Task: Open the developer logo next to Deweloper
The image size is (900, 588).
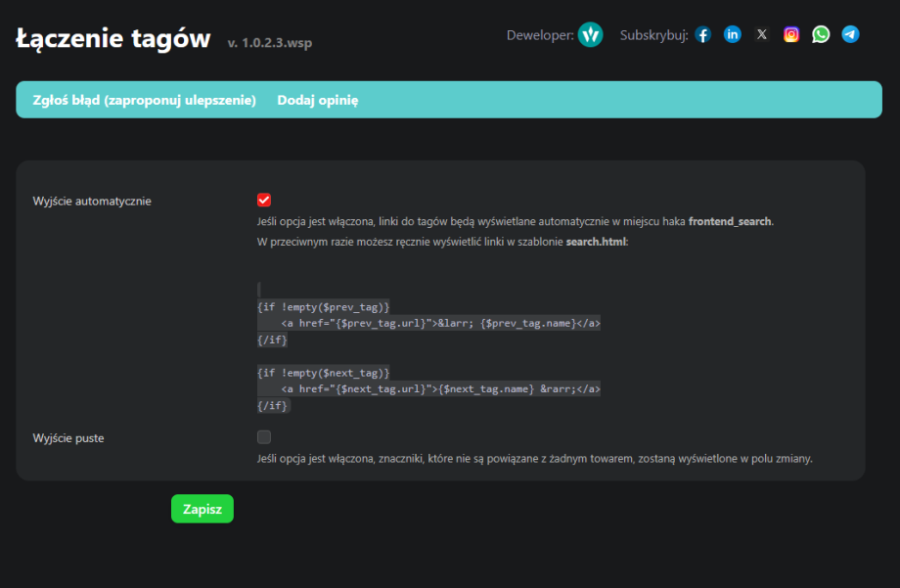Action: tap(590, 35)
